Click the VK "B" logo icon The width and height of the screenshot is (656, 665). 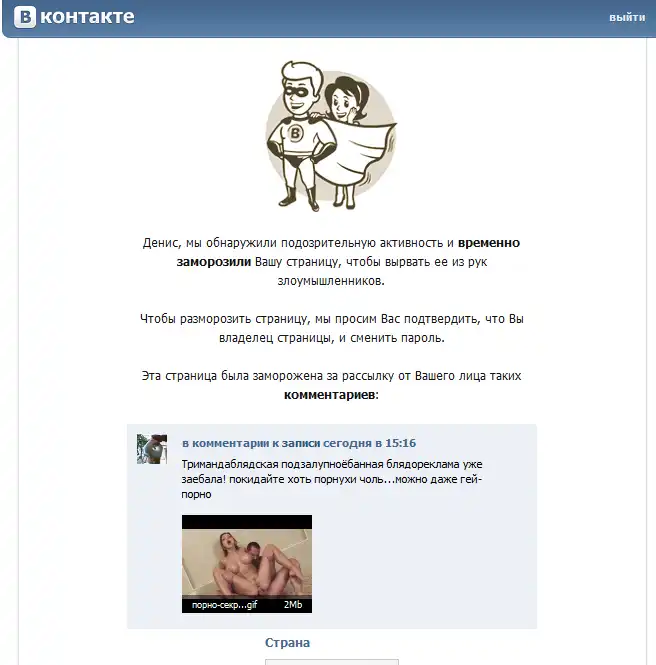[25, 17]
